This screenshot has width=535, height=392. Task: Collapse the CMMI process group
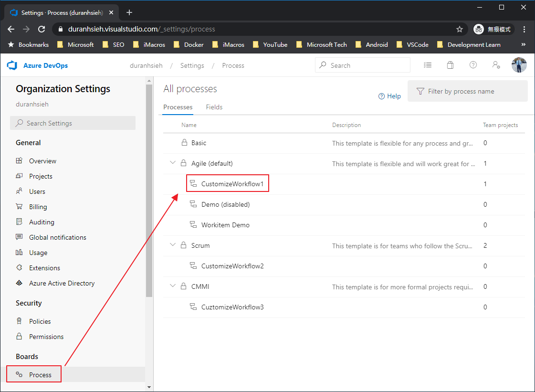[173, 286]
